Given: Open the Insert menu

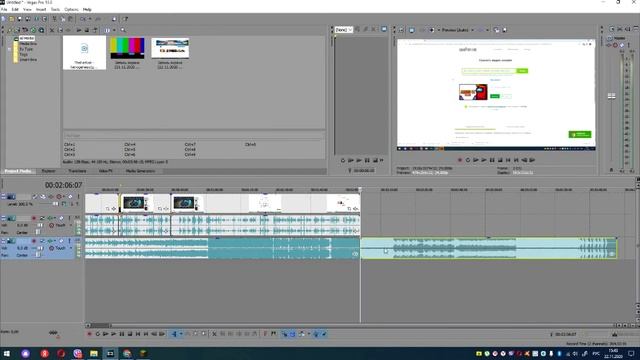Looking at the screenshot, I should (x=41, y=9).
